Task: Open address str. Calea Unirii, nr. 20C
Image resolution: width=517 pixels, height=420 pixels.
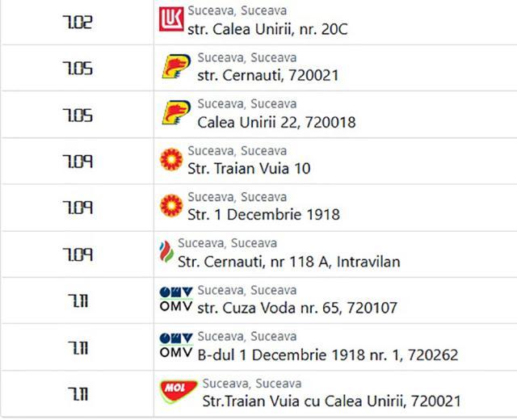Action: coord(267,29)
